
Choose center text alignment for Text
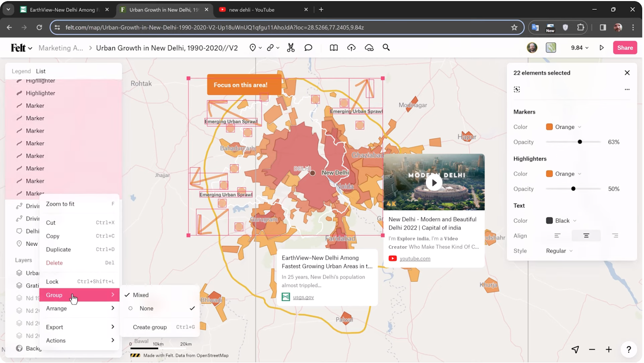586,235
